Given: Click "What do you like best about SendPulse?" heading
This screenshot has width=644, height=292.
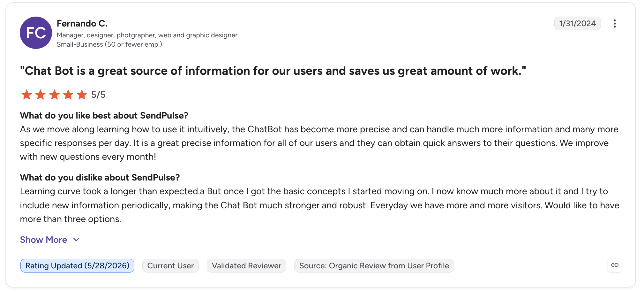Looking at the screenshot, I should point(104,116).
